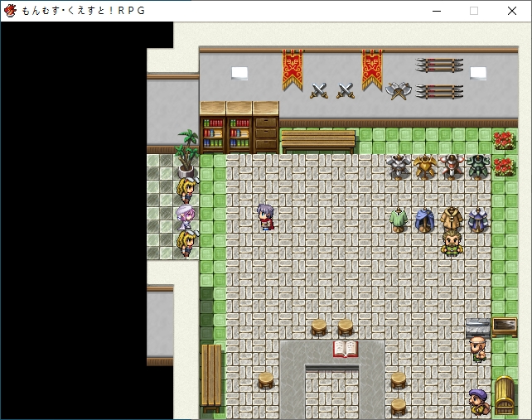
Task: Inspect the red and white armor stand
Action: 452,167
